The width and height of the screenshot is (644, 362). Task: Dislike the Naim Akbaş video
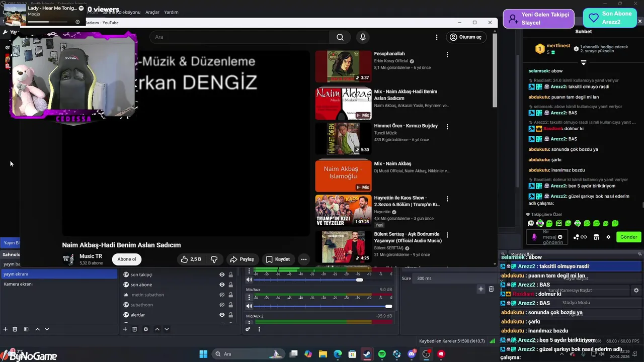pyautogui.click(x=214, y=259)
